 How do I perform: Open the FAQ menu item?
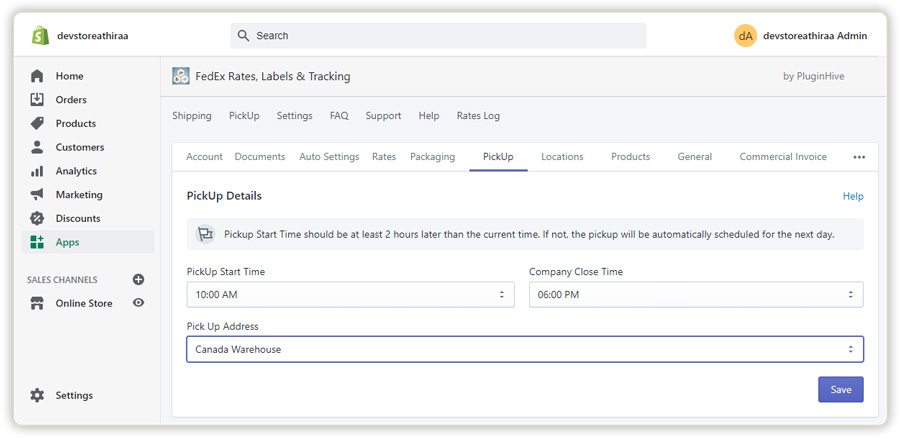coord(339,115)
